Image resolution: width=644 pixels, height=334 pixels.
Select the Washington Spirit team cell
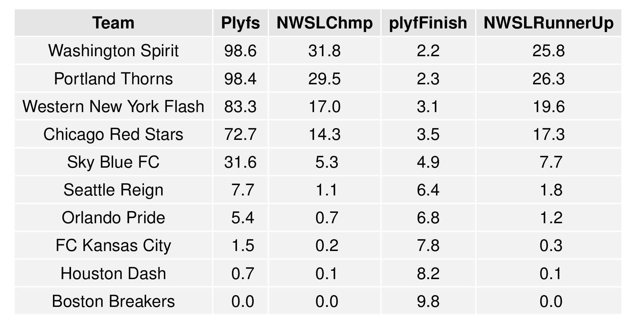click(x=113, y=51)
